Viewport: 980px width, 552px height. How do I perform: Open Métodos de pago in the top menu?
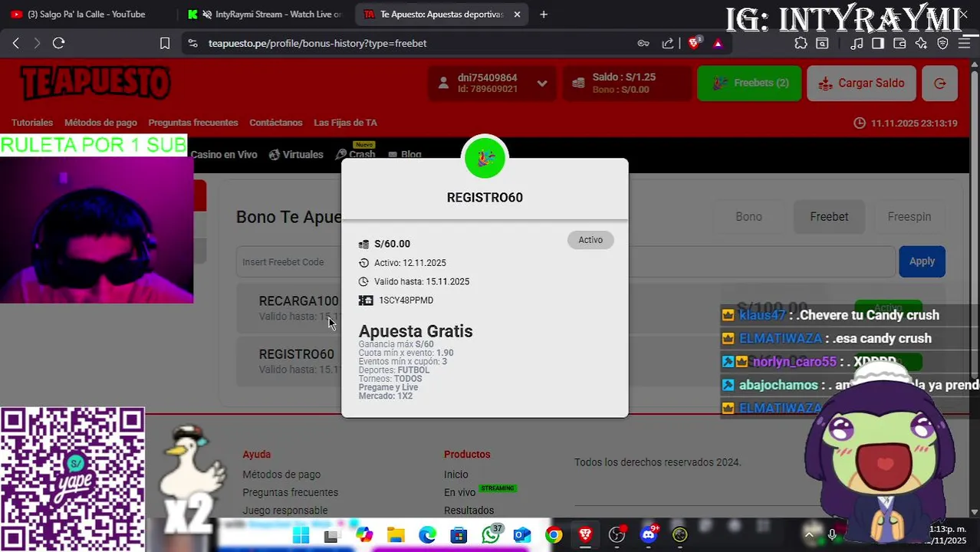100,123
